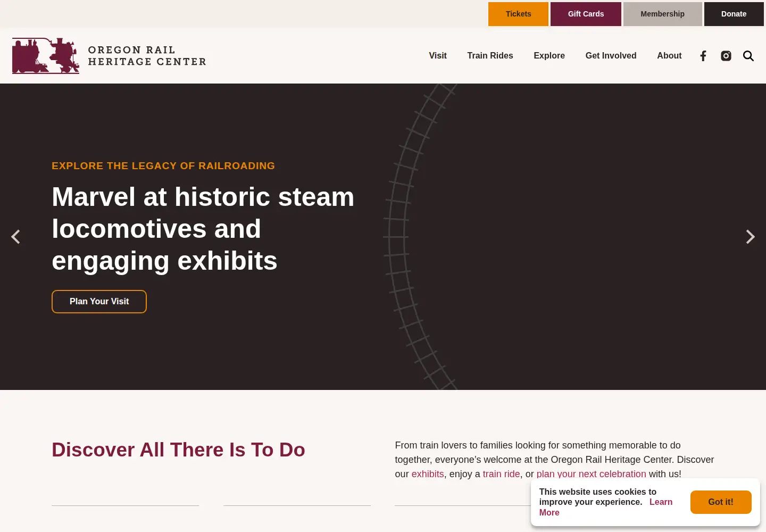Click the Discover All There Is To Do heading
The image size is (766, 532).
click(178, 450)
